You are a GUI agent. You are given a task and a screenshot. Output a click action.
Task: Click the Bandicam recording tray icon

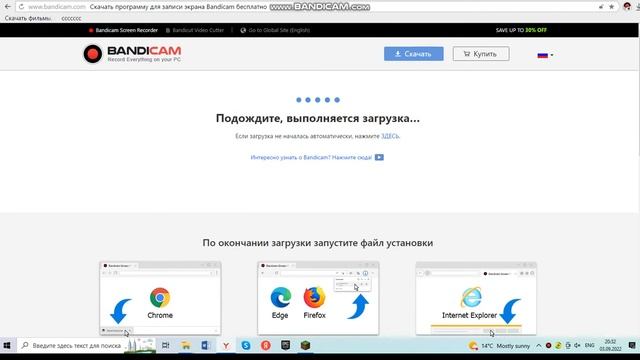tap(549, 346)
